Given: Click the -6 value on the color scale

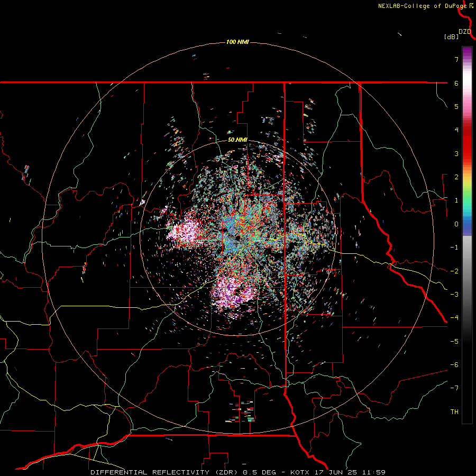Looking at the screenshot, I should (454, 365).
